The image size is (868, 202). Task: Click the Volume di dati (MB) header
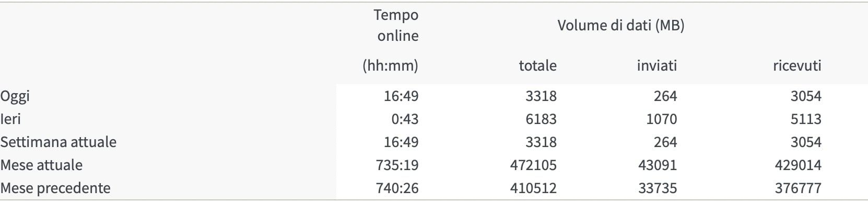pyautogui.click(x=621, y=25)
